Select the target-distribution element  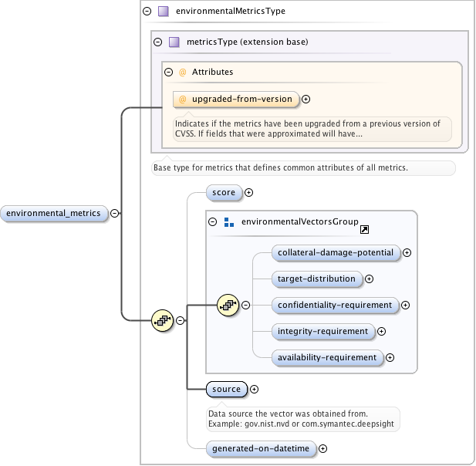coord(316,279)
